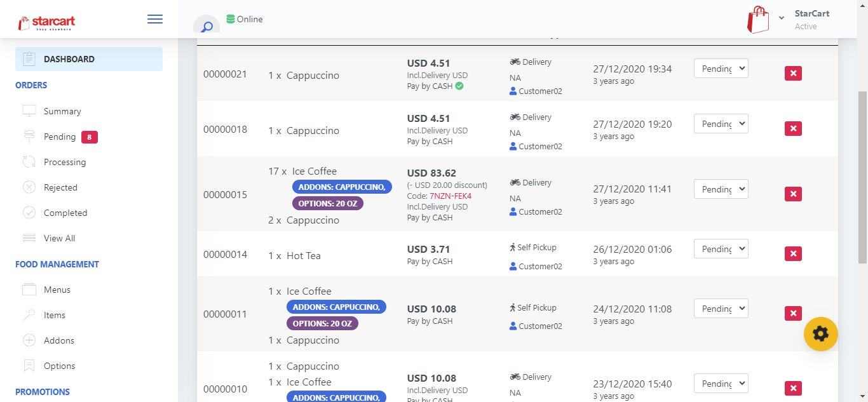The image size is (868, 402).
Task: Click the Addons plus-circle icon
Action: point(29,340)
